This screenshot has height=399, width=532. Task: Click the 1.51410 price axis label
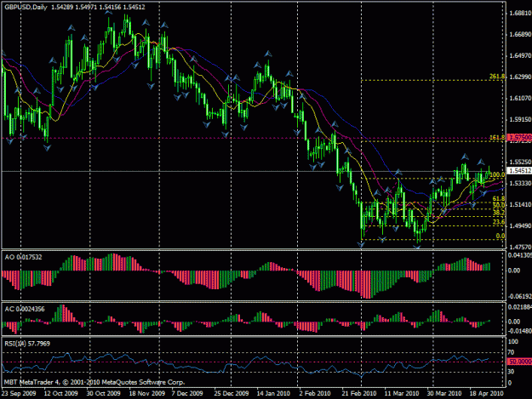coord(520,205)
